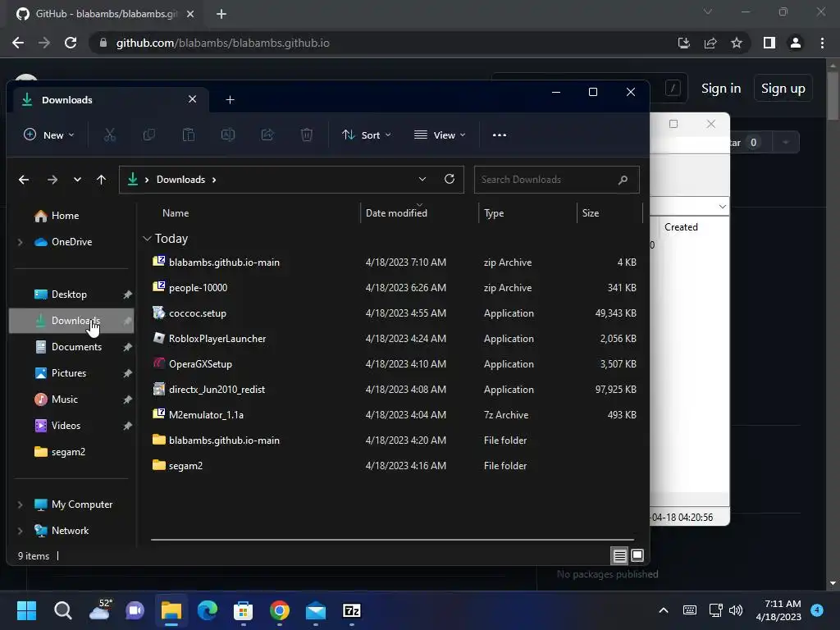Click the Paste clipboard icon in toolbar
This screenshot has height=630, width=840.
coord(189,135)
